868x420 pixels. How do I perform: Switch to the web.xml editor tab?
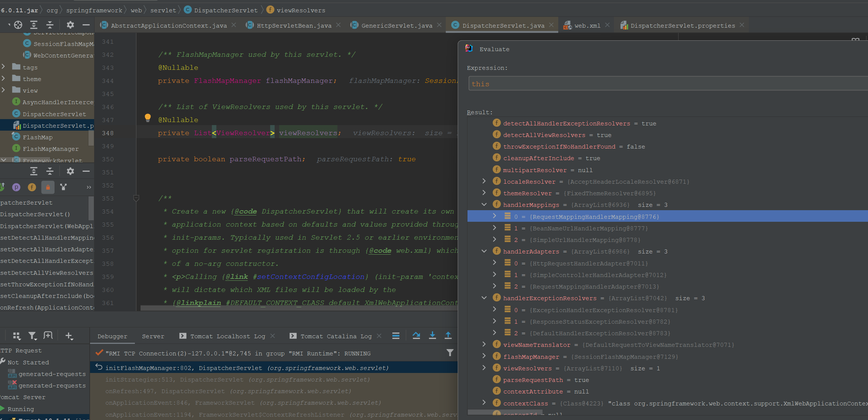click(587, 25)
